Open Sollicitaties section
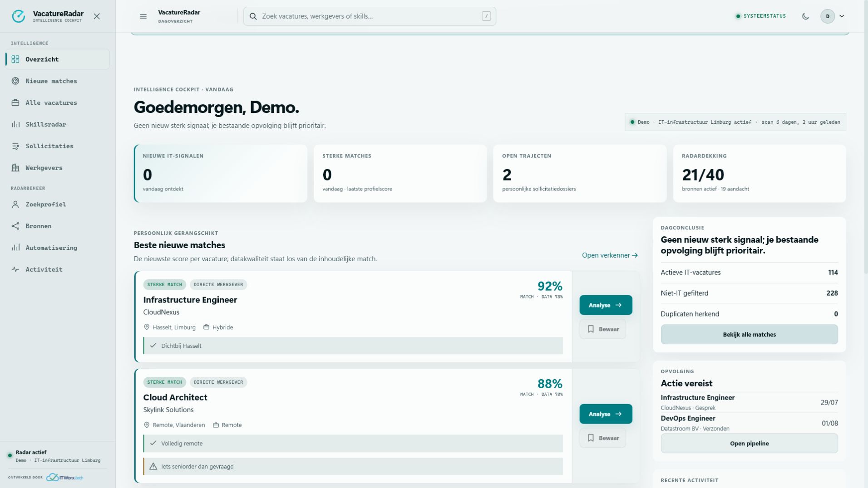 (x=58, y=146)
